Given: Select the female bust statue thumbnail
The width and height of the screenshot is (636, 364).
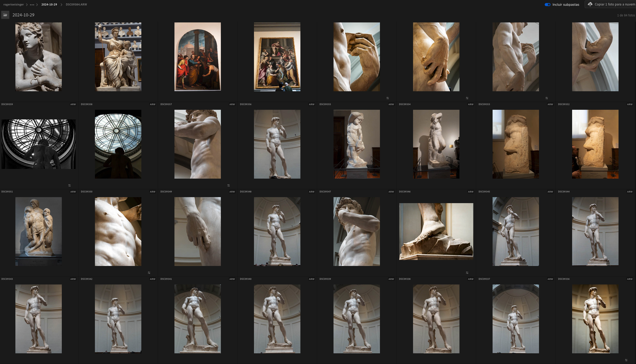Looking at the screenshot, I should (x=39, y=57).
